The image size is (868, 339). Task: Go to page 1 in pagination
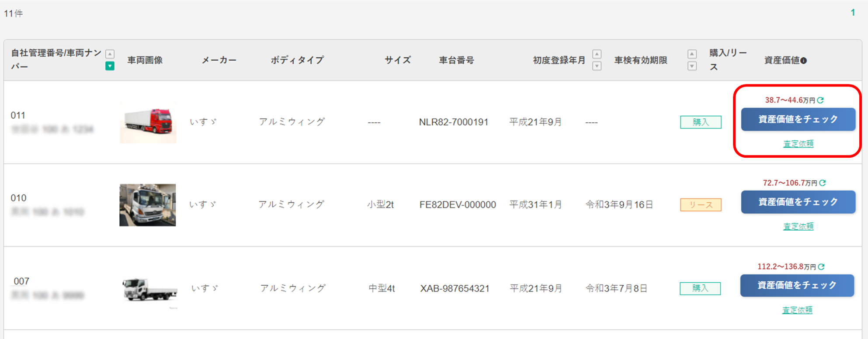pos(853,13)
